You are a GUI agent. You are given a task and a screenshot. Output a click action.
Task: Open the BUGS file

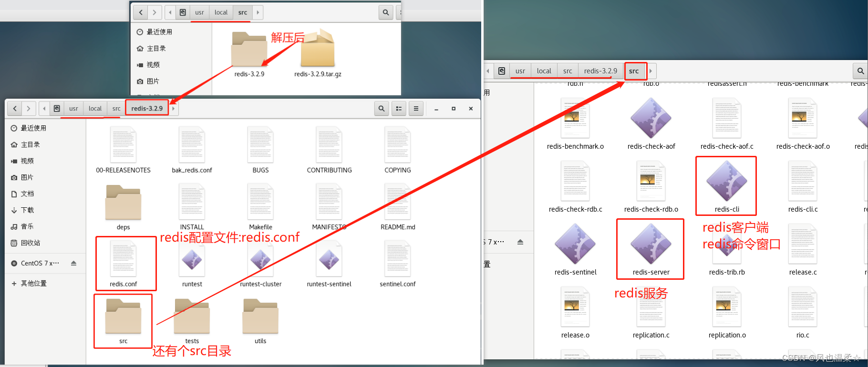(x=261, y=150)
